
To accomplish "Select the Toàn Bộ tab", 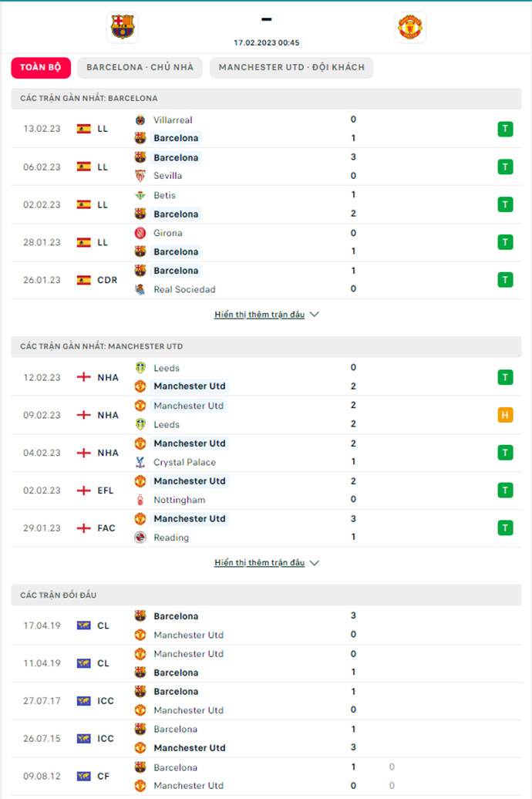I will (x=41, y=67).
